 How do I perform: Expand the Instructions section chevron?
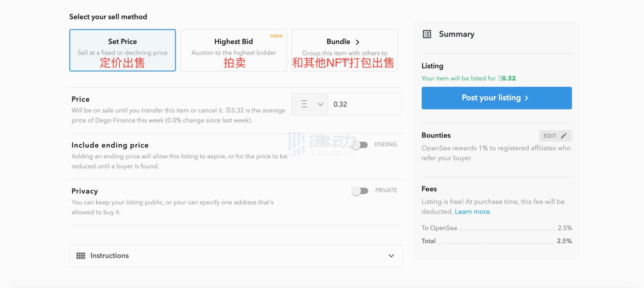click(x=391, y=256)
